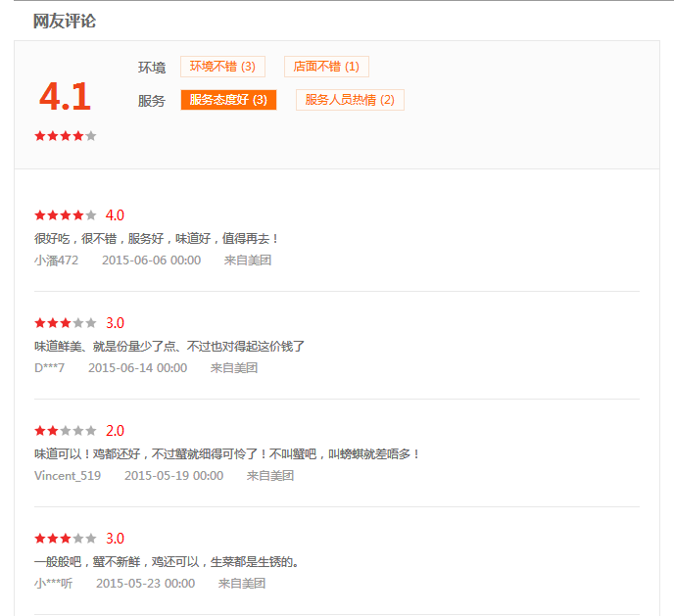This screenshot has width=674, height=616.
Task: Click the review text starting 味道鲜美
Action: [169, 347]
